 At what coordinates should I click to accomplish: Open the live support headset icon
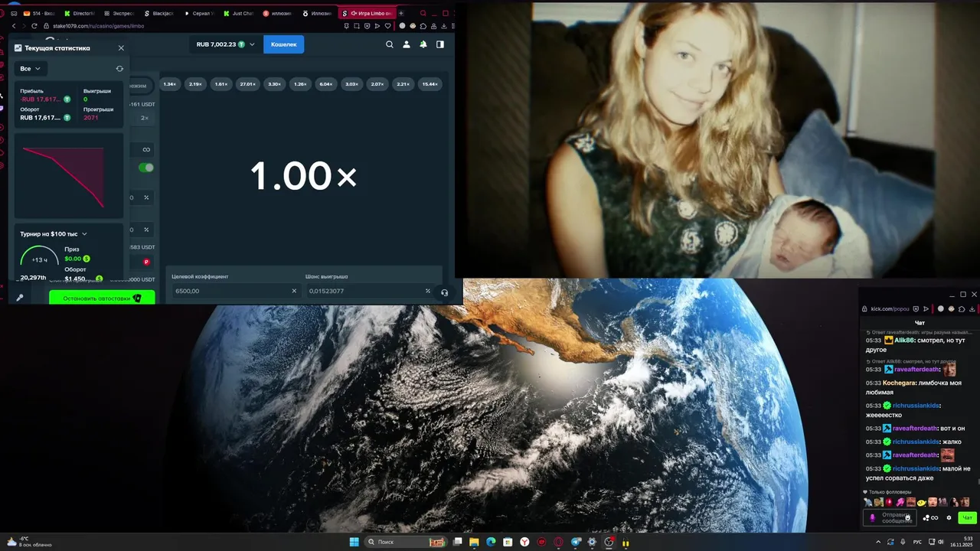pyautogui.click(x=444, y=292)
